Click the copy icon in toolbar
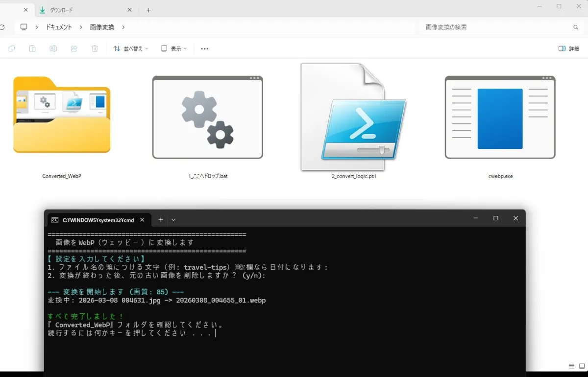The image size is (588, 377). tap(12, 48)
